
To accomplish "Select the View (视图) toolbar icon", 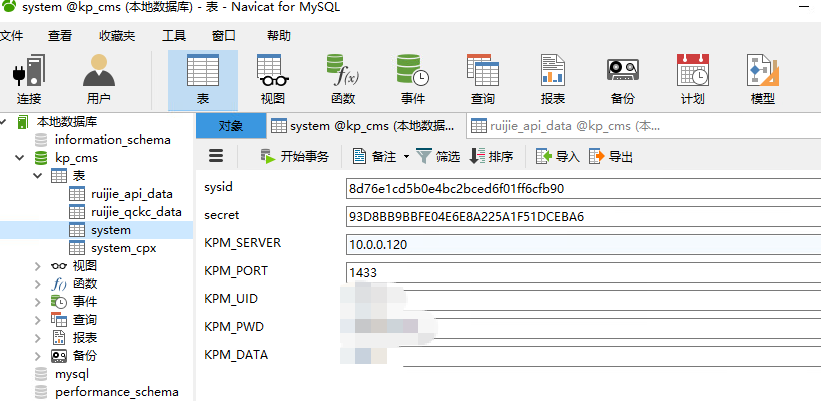I will click(x=272, y=79).
